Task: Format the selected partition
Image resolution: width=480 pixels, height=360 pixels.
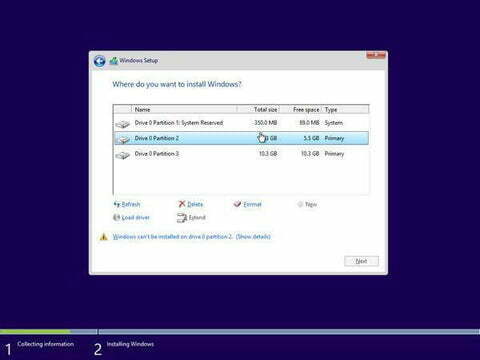Action: (x=252, y=204)
